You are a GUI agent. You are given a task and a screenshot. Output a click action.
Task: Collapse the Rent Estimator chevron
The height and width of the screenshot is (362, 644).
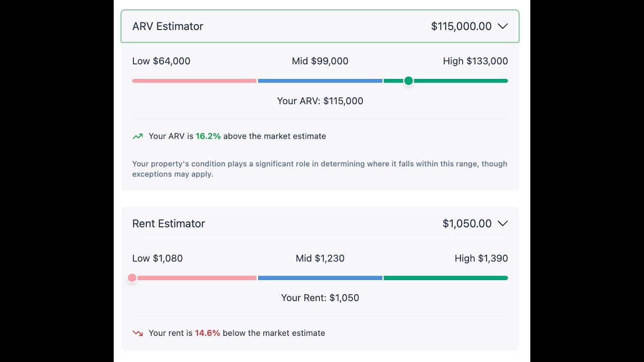pyautogui.click(x=503, y=223)
